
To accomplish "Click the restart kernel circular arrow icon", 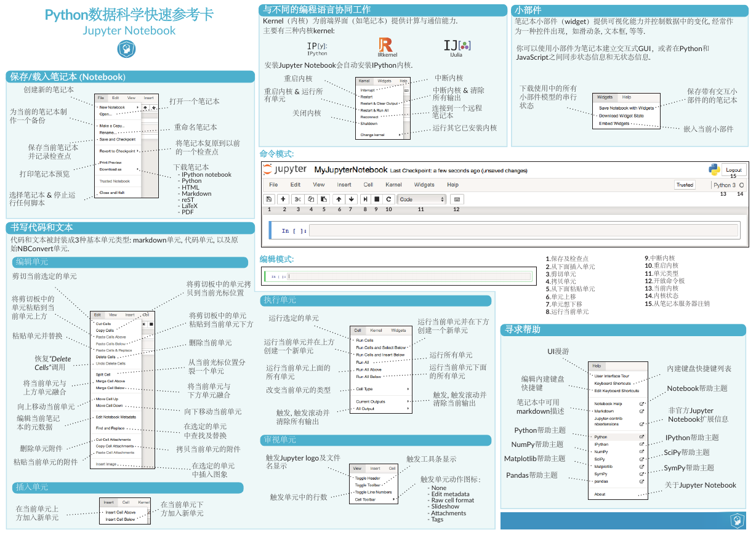I will 388,199.
